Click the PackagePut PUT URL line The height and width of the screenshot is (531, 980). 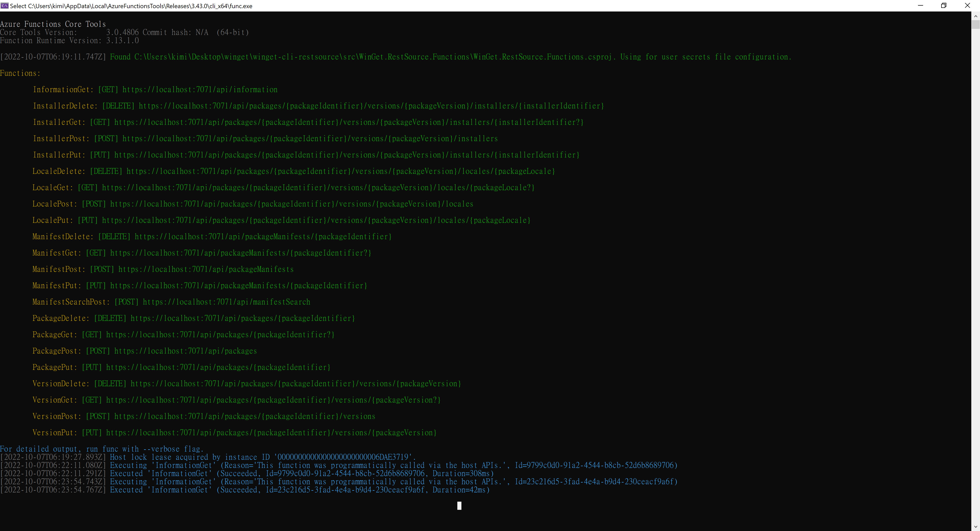click(x=181, y=367)
